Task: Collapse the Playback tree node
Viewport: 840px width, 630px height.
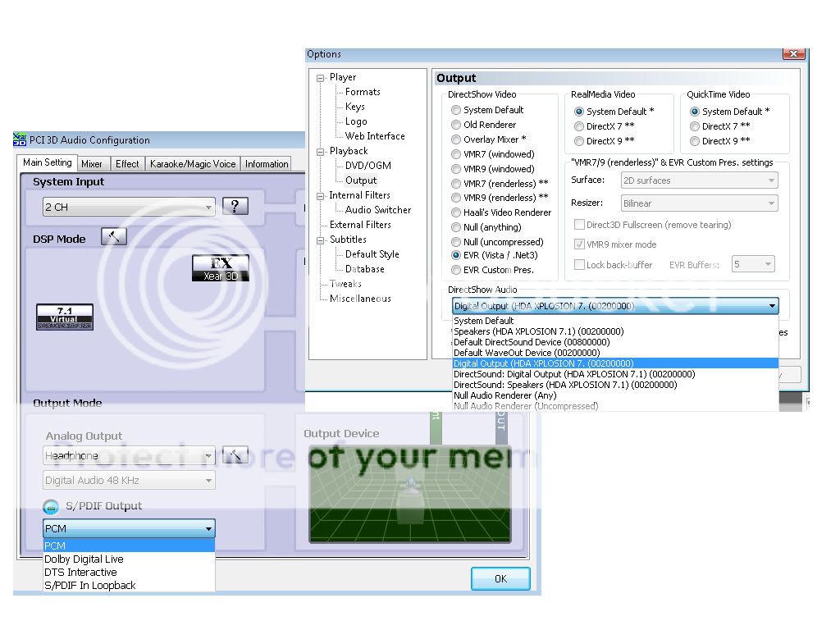Action: [321, 152]
